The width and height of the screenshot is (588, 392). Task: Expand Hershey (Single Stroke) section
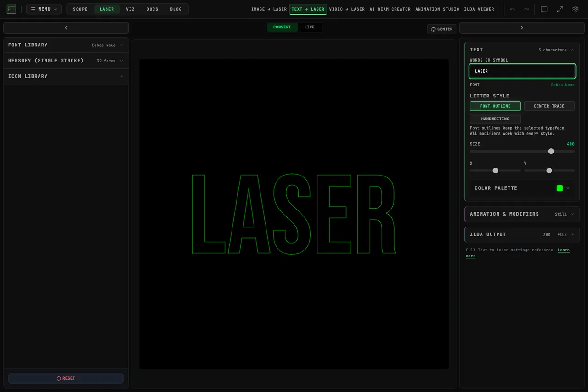click(x=66, y=61)
